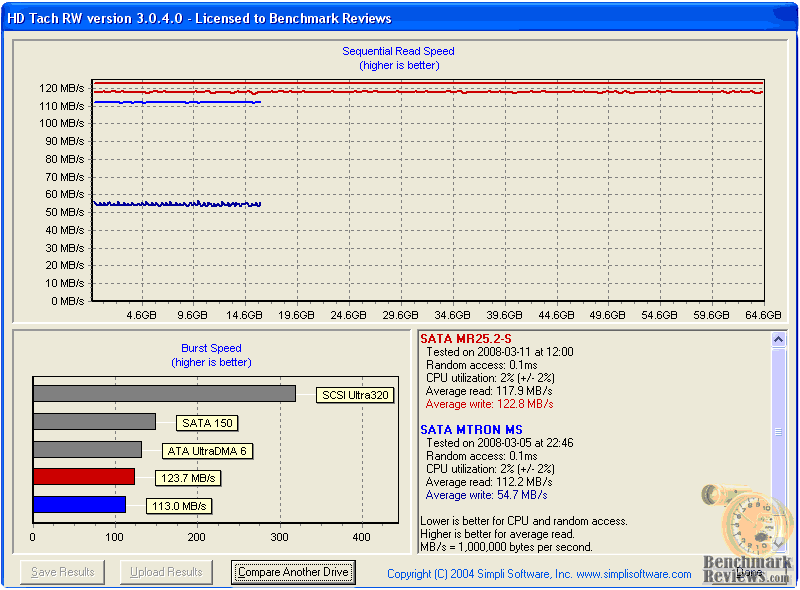The image size is (800, 590).
Task: Click the 123.7 MB/s value label
Action: tap(188, 478)
